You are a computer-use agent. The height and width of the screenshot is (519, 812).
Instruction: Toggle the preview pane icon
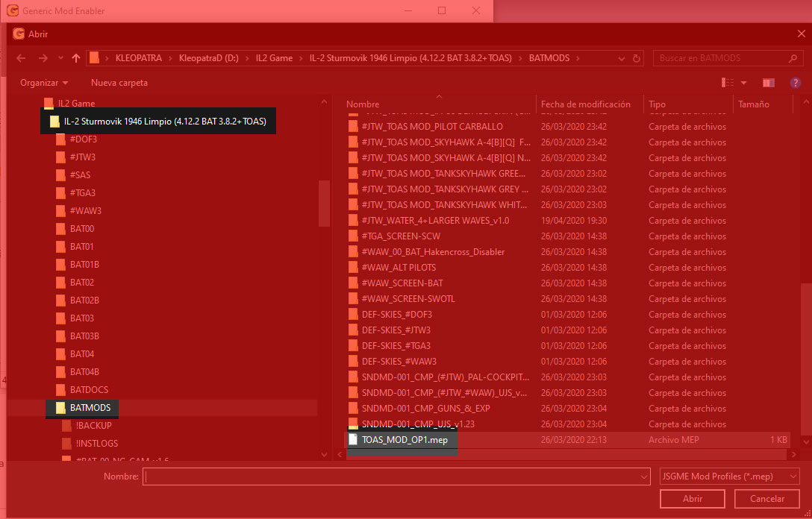(769, 83)
